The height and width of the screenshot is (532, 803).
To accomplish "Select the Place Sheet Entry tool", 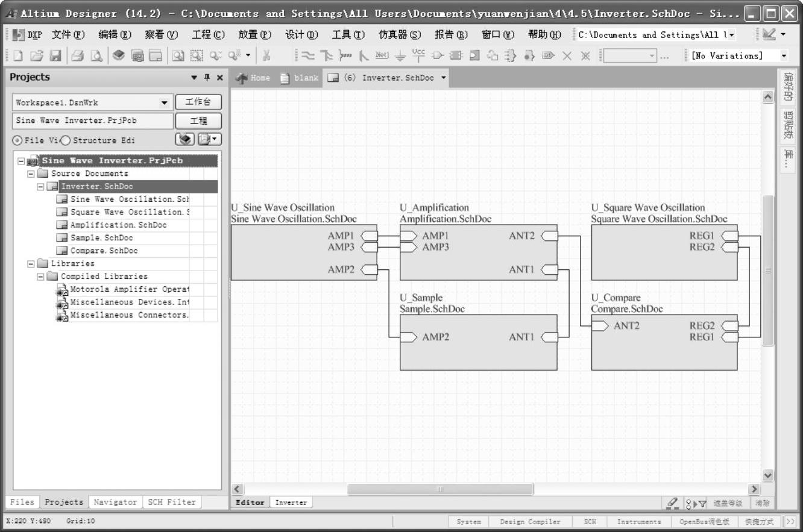I will tap(474, 56).
